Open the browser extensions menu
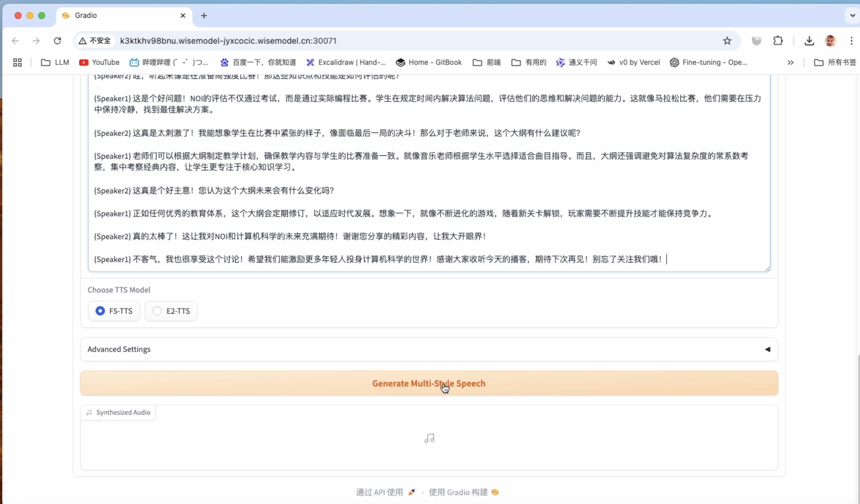Image resolution: width=860 pixels, height=504 pixels. (778, 41)
